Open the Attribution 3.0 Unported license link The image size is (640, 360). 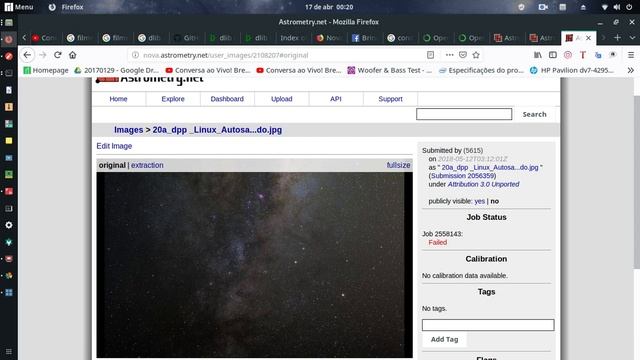pos(483,184)
